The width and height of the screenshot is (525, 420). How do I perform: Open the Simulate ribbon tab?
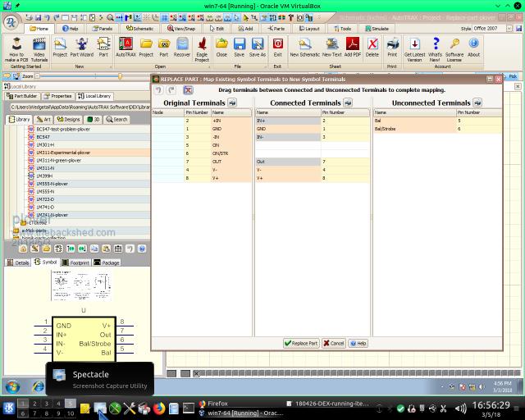(x=377, y=28)
